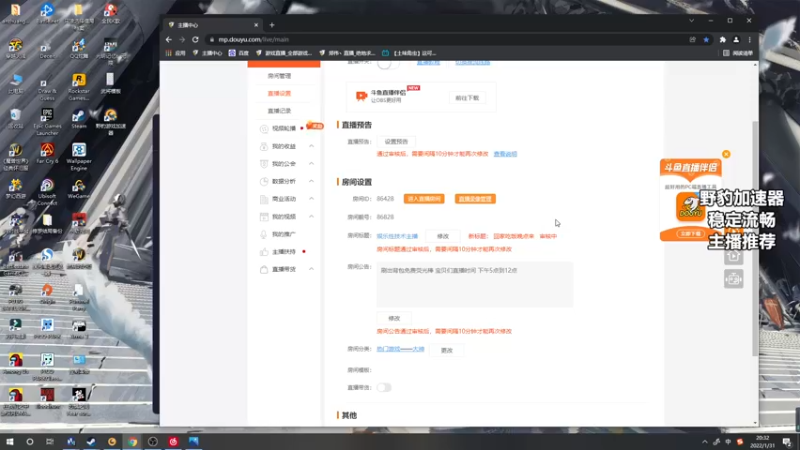Select 直播设置 in the sidebar
The image size is (800, 450).
click(279, 93)
